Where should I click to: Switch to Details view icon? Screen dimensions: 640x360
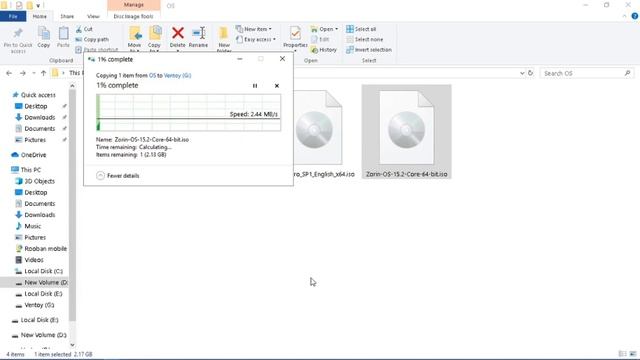[622, 354]
